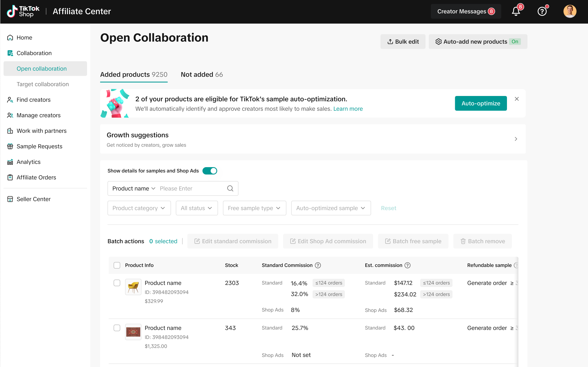Click the notifications bell icon

[x=516, y=11]
